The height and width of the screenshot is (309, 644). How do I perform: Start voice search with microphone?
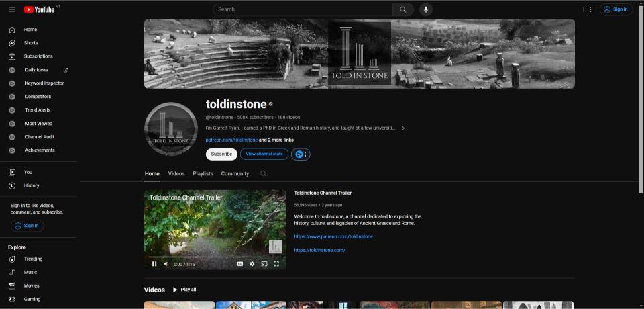point(426,9)
